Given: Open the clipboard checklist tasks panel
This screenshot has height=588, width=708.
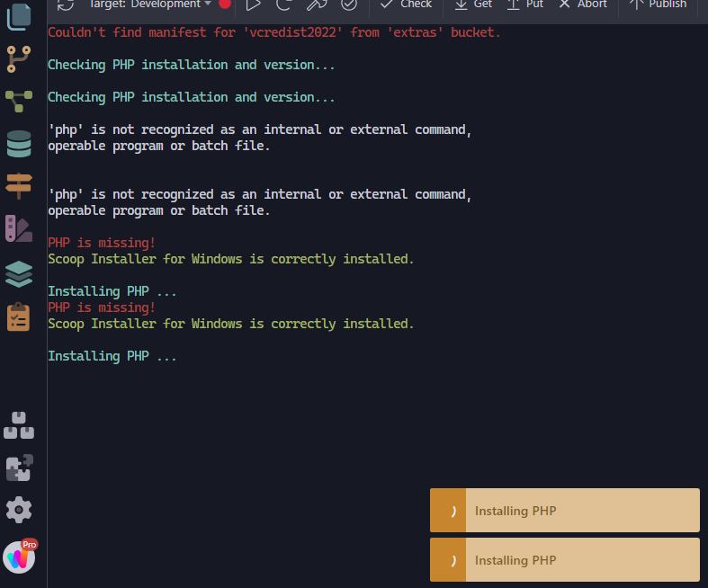Looking at the screenshot, I should click(19, 316).
